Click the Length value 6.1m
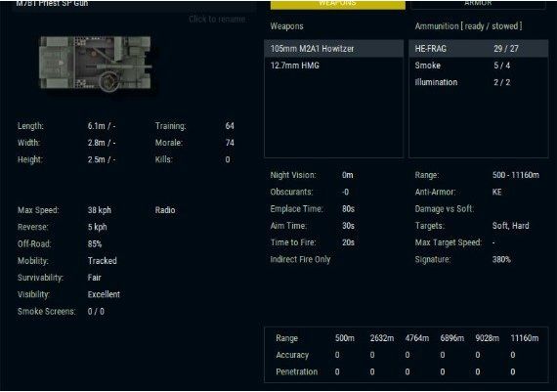The height and width of the screenshot is (392, 557). 102,126
